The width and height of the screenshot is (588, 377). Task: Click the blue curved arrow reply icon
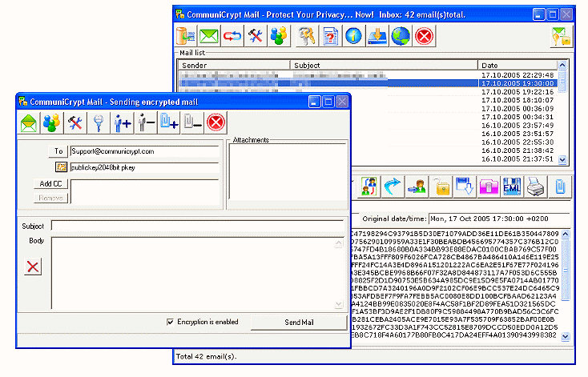point(393,186)
